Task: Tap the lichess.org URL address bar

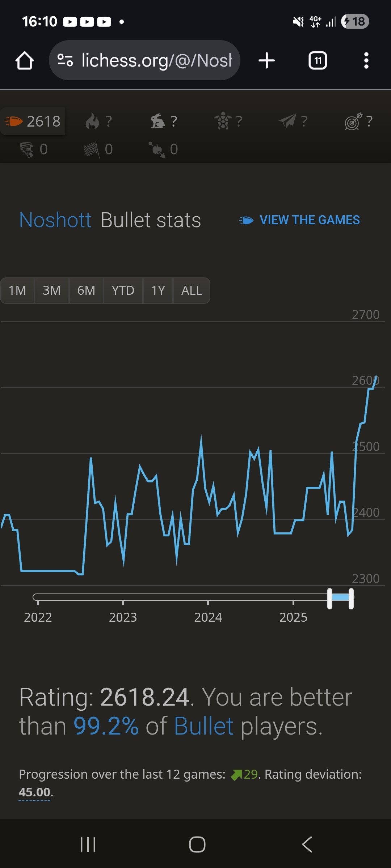Action: tap(145, 60)
